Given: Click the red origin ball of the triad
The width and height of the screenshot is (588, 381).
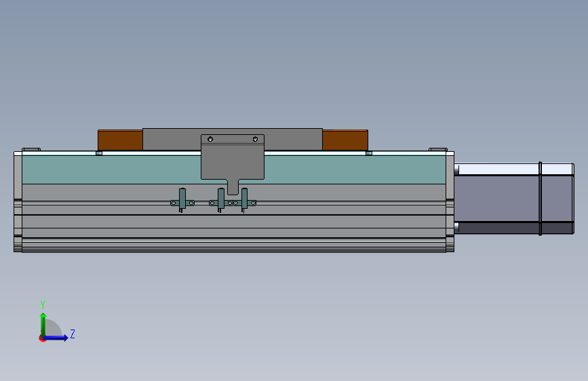Looking at the screenshot, I should pos(42,339).
